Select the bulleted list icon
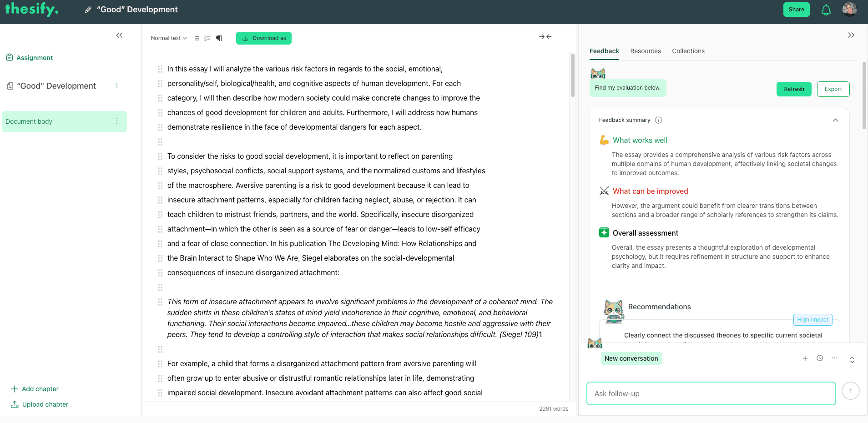Image resolution: width=868 pixels, height=423 pixels. pos(196,38)
